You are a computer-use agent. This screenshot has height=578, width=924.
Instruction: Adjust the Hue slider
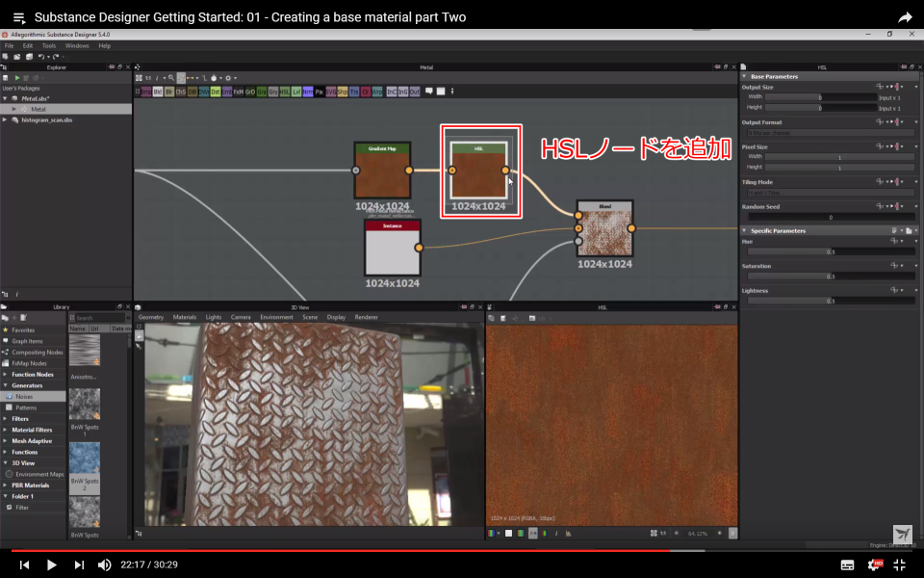tap(831, 251)
